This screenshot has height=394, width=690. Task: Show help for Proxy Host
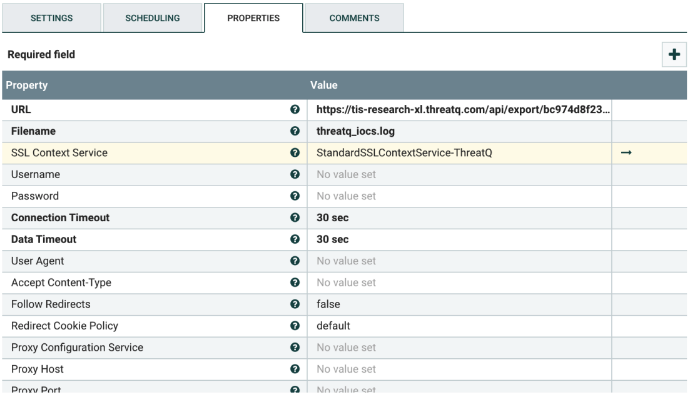click(x=295, y=369)
